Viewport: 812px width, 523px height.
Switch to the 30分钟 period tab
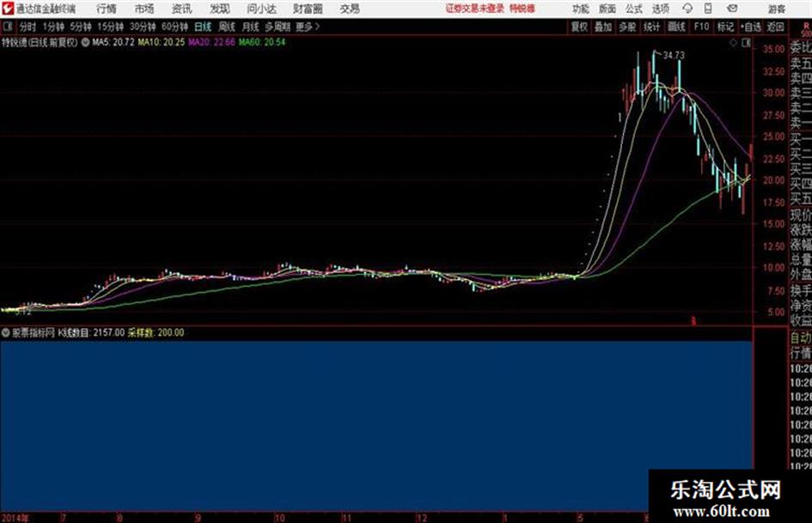pyautogui.click(x=143, y=27)
